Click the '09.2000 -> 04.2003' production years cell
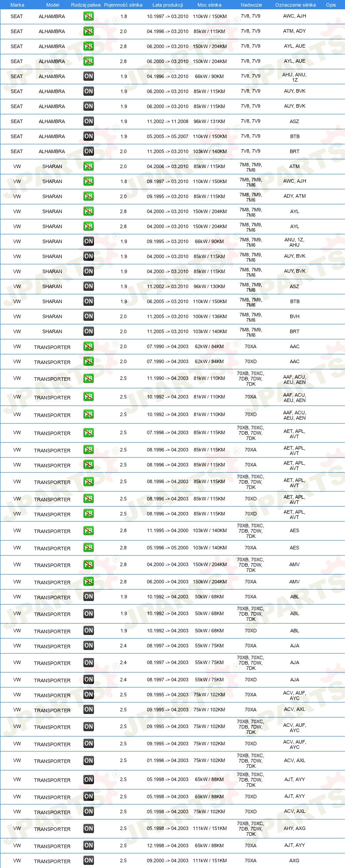This screenshot has height=868, width=345. pyautogui.click(x=168, y=860)
